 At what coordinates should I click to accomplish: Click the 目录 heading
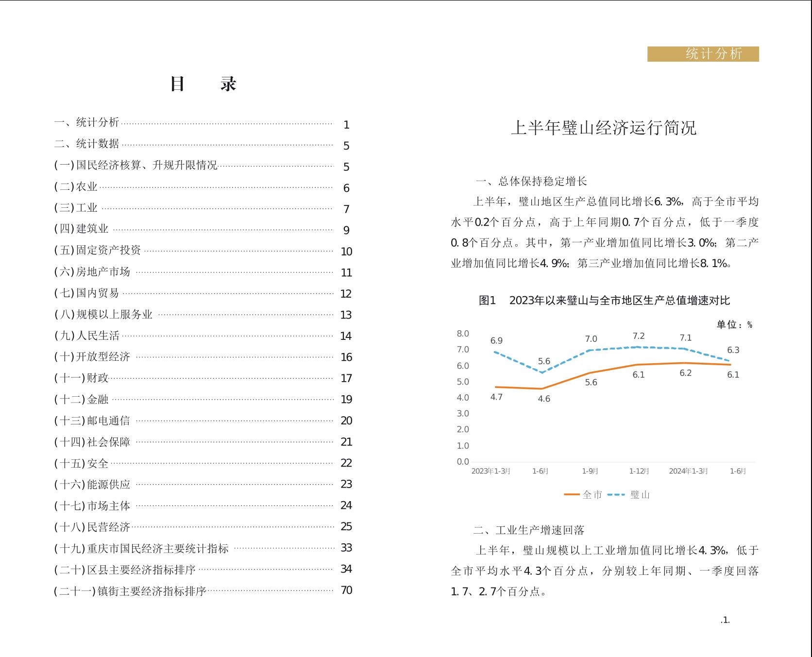point(203,84)
